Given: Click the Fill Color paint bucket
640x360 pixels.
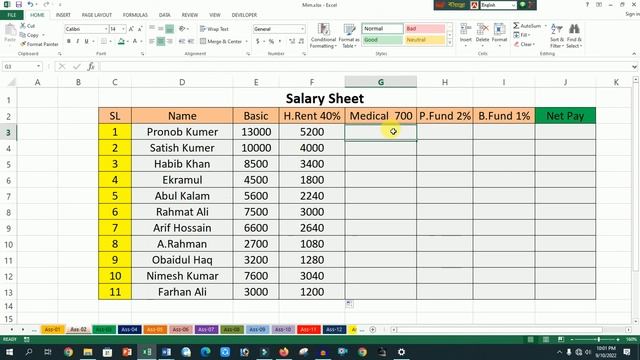Looking at the screenshot, I should tap(121, 41).
